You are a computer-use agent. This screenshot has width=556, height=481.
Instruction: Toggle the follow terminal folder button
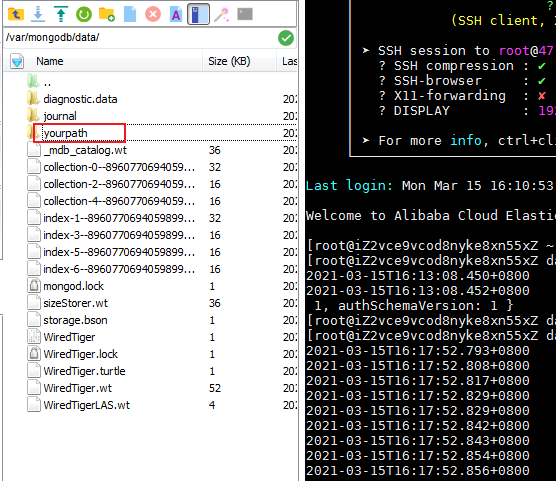(x=198, y=15)
